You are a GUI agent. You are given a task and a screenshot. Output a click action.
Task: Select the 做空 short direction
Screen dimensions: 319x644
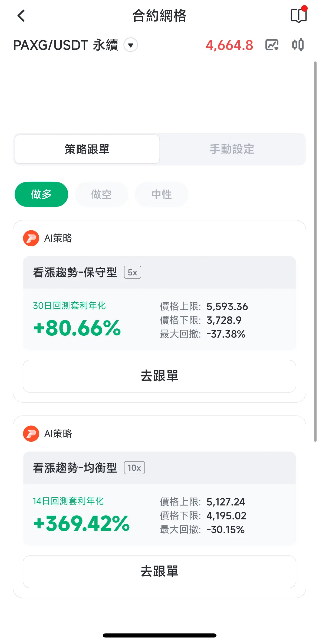(x=101, y=194)
